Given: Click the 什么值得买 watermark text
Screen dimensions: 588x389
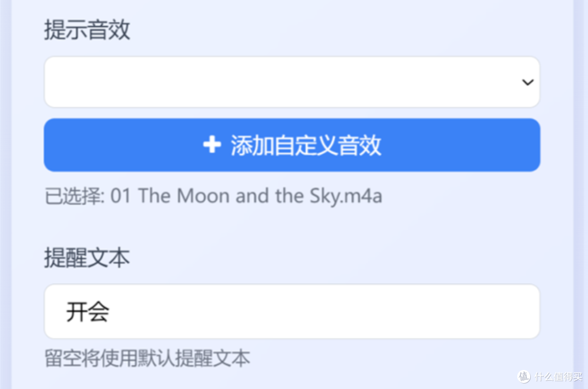Looking at the screenshot, I should coord(559,376).
